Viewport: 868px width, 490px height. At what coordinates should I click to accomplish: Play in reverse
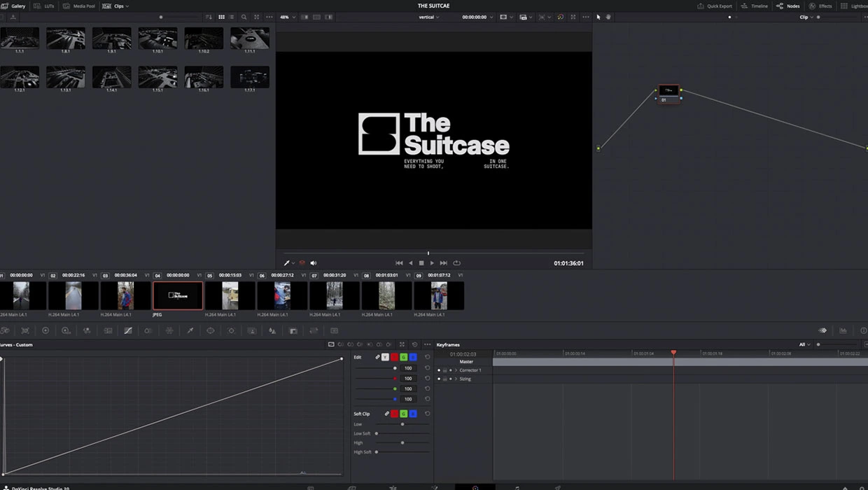[x=411, y=263]
